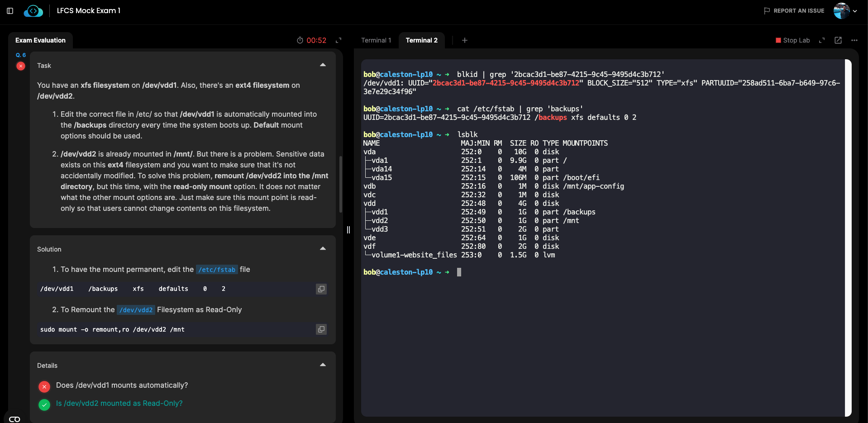Screen dimensions: 868x423
Task: Select the Terminal 2 tab
Action: [421, 40]
